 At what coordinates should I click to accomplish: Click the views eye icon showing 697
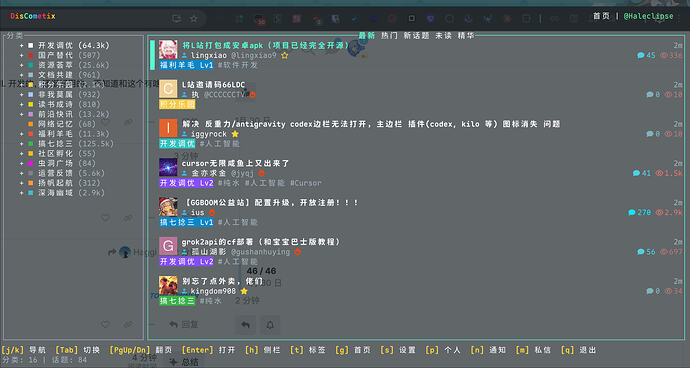coord(664,252)
